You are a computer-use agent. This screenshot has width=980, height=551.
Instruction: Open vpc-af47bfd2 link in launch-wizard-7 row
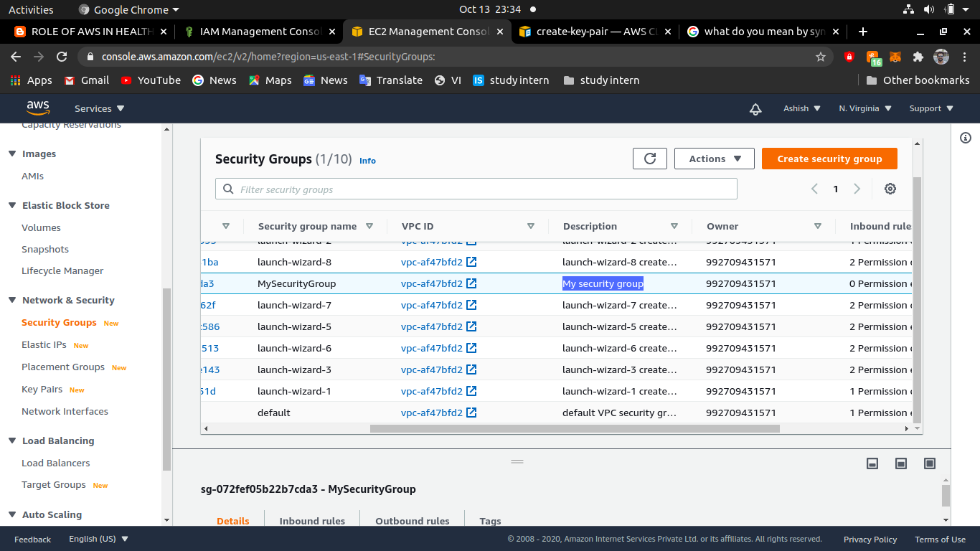432,305
